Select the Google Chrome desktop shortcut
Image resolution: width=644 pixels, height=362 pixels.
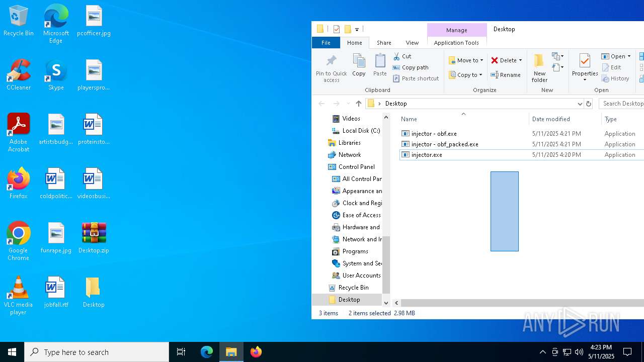[x=19, y=241]
